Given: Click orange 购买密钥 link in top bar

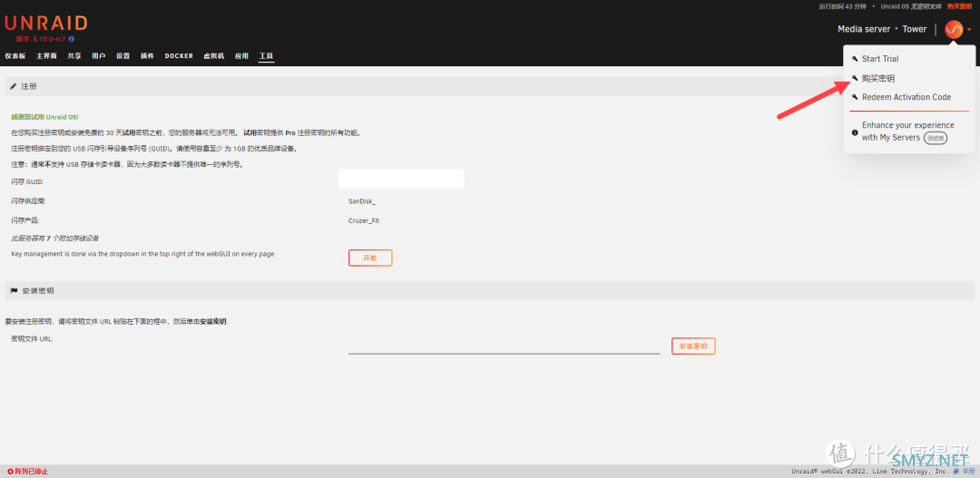Looking at the screenshot, I should point(961,6).
